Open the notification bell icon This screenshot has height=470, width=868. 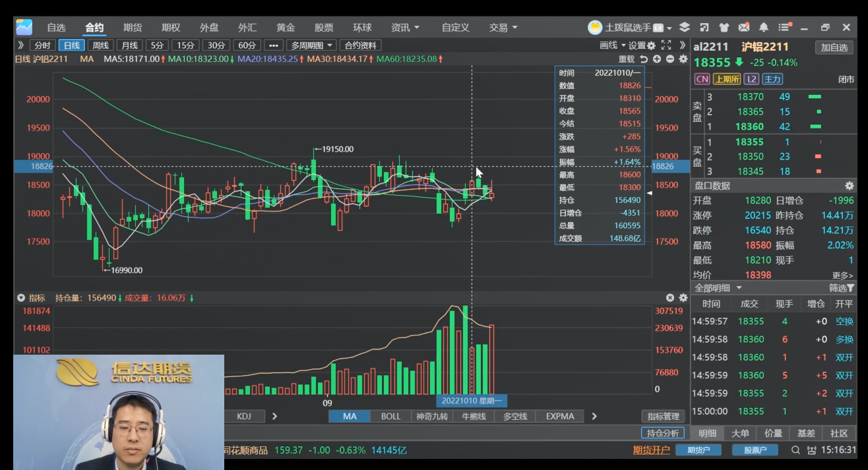[x=764, y=28]
